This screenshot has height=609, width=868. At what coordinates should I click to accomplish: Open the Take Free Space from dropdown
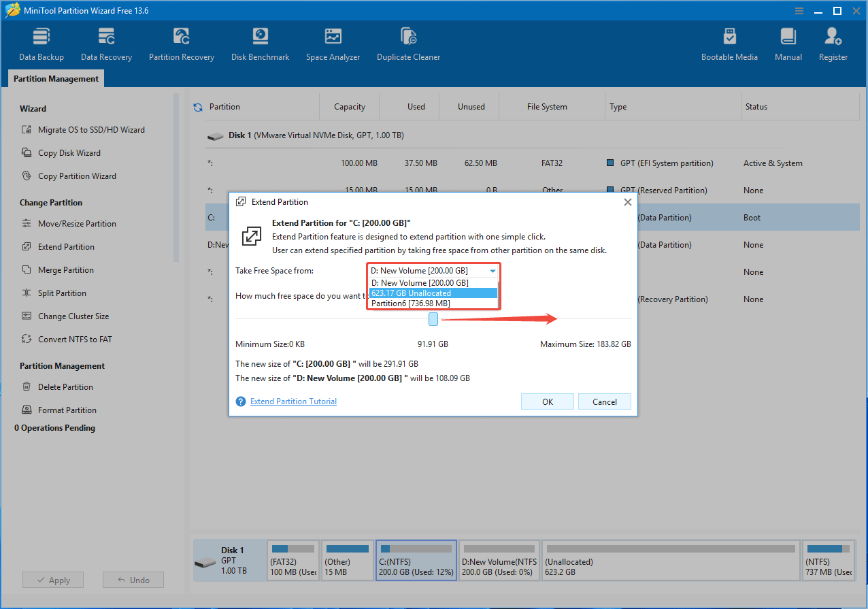[434, 271]
